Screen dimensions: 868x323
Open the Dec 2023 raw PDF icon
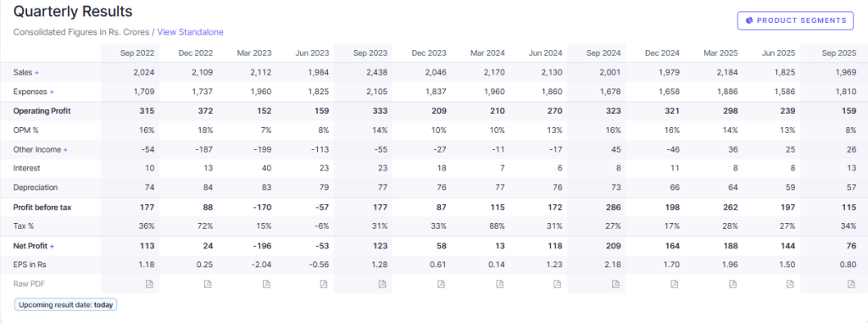(x=441, y=284)
